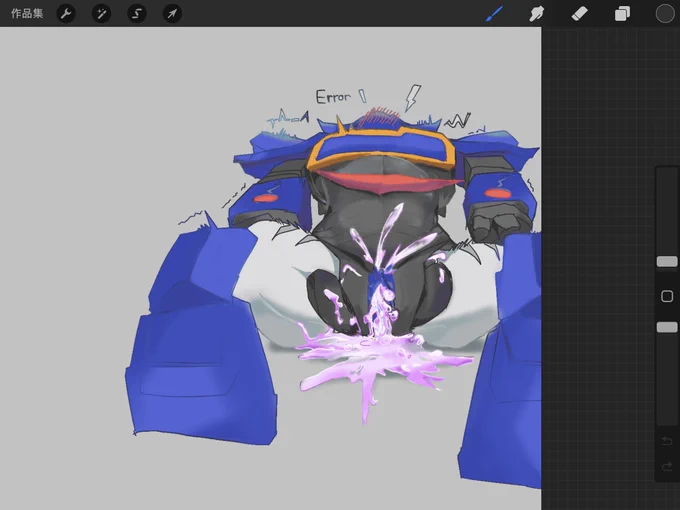Open the color picker circle
Screen dimensions: 680x510
coord(665,13)
